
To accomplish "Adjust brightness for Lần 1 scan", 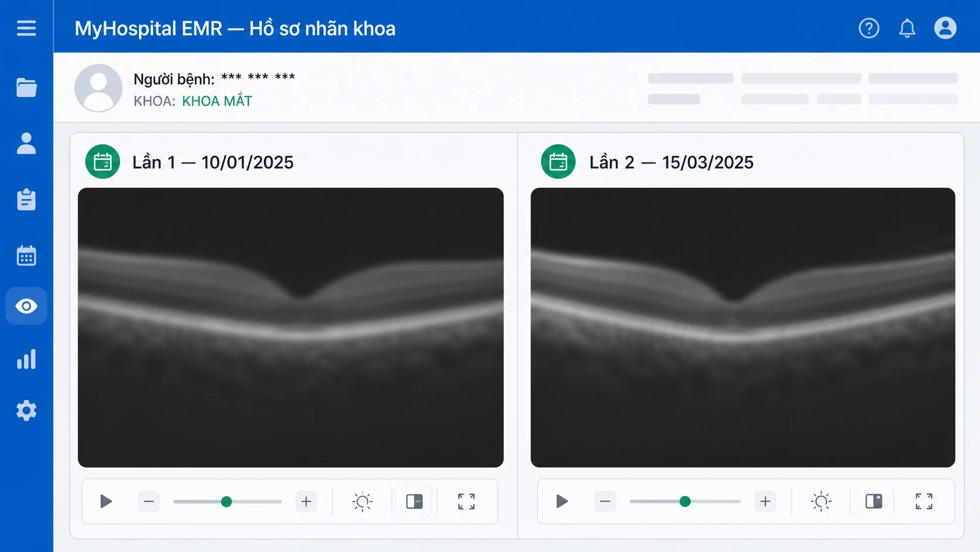I will [362, 502].
